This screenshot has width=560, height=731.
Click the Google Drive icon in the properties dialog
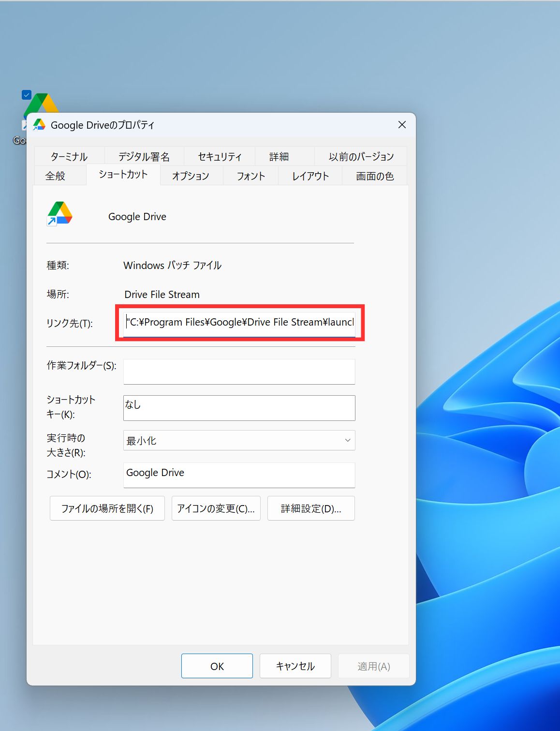point(59,213)
